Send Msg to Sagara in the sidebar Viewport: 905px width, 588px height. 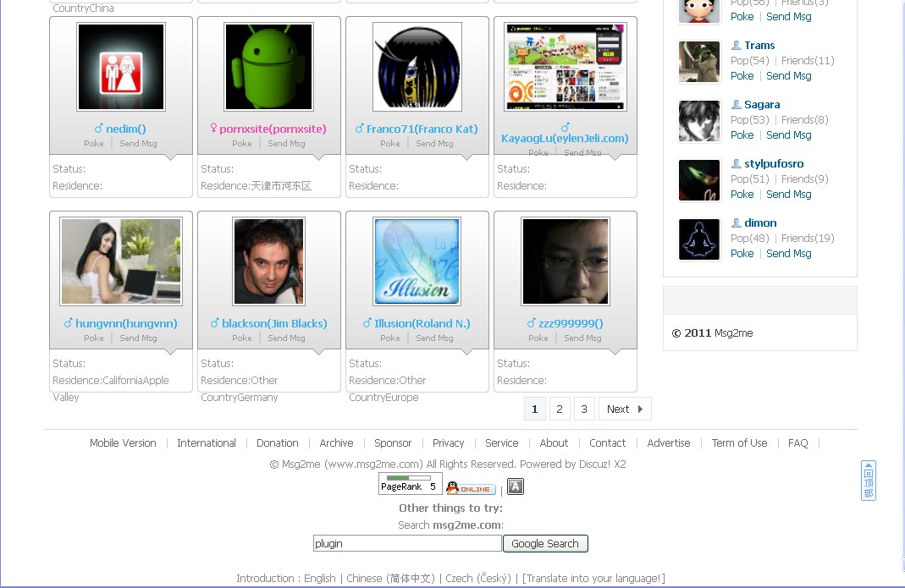[x=788, y=135]
